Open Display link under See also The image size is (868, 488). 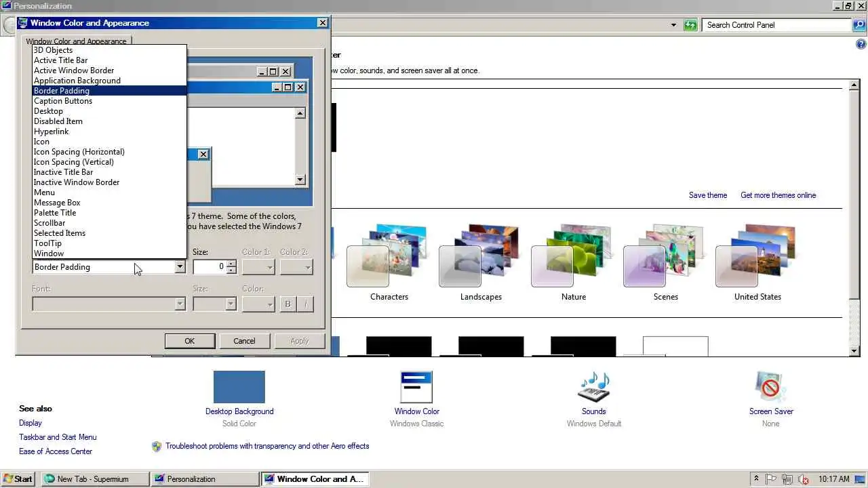(x=31, y=423)
